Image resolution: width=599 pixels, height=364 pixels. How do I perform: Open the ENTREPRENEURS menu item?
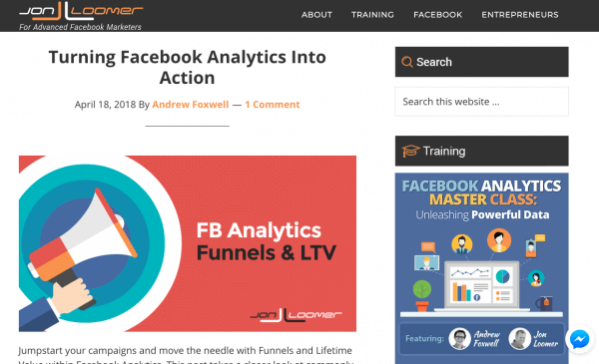(520, 15)
